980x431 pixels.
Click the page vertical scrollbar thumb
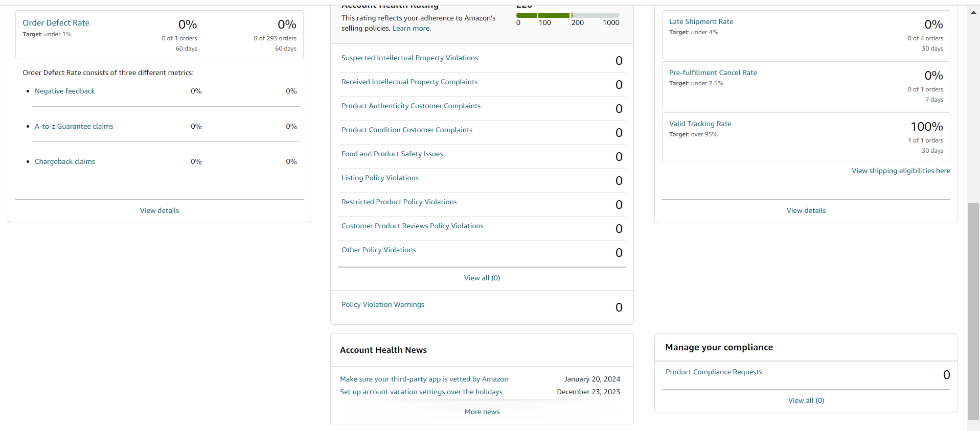[973, 313]
